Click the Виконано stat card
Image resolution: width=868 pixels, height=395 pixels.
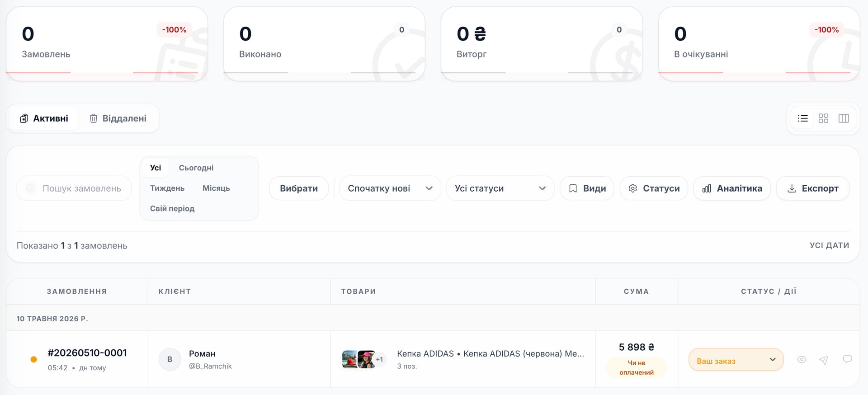324,44
